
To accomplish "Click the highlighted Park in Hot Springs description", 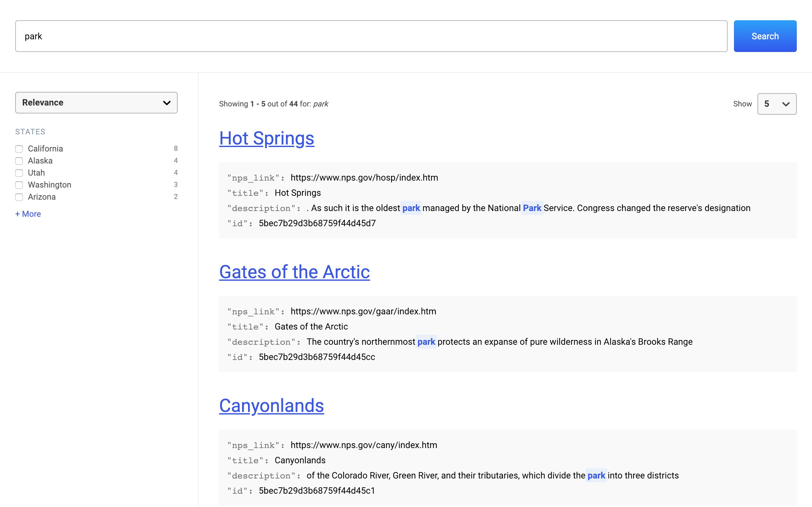I will pyautogui.click(x=532, y=208).
